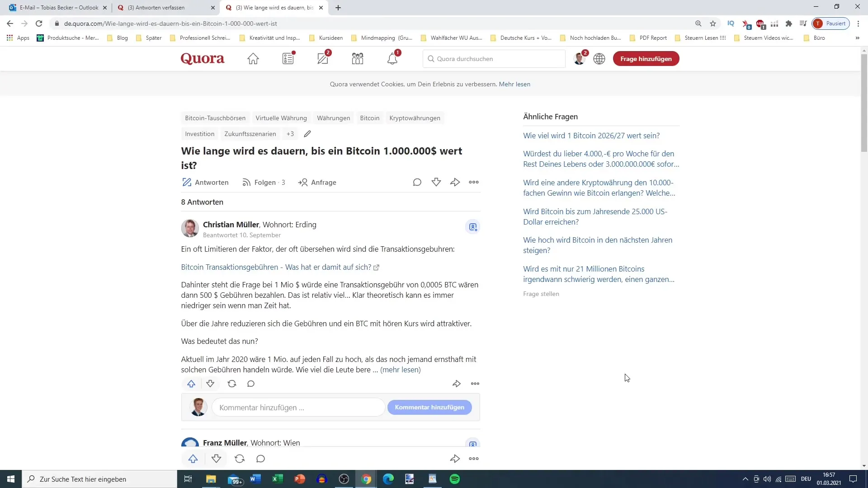Reshare Franz Müller's answer
The height and width of the screenshot is (488, 868).
(240, 459)
